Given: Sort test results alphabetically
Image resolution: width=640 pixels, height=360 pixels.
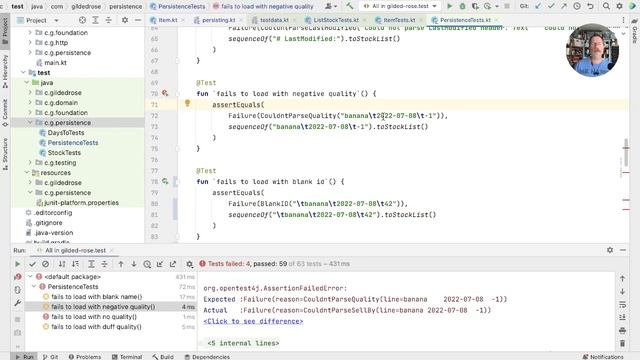Looking at the screenshot, I should [62, 264].
